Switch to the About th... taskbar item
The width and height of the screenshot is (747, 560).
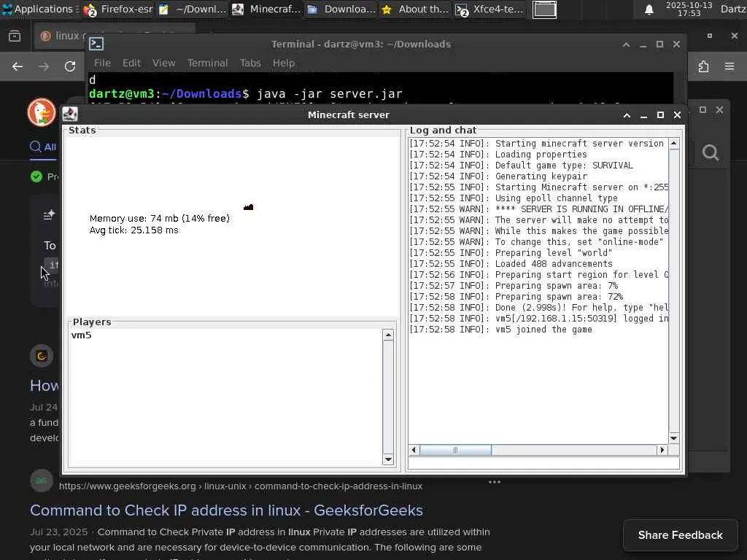415,9
